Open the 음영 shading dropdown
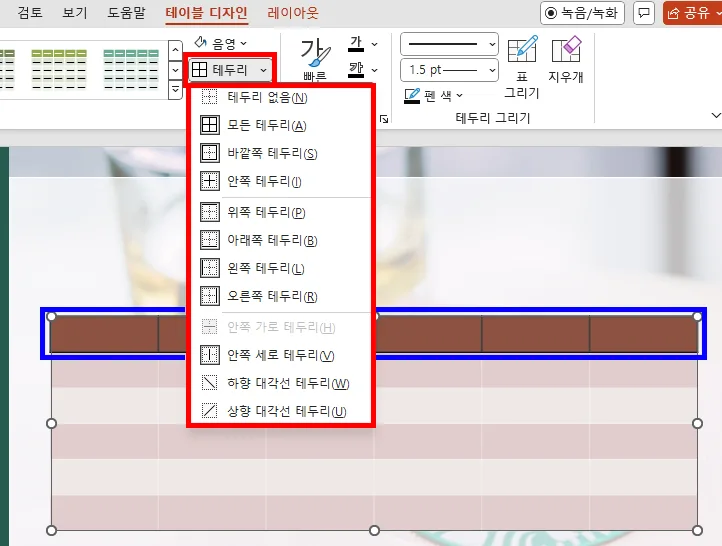 click(221, 43)
